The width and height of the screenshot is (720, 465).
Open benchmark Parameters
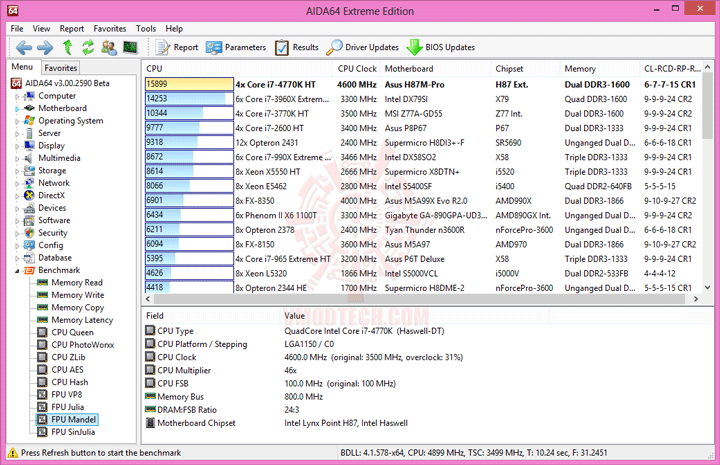236,47
